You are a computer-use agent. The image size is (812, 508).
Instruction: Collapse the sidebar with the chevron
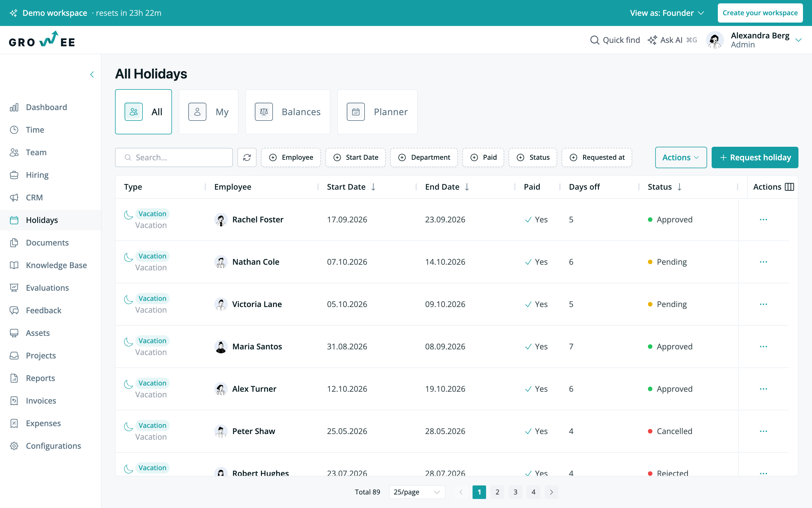[92, 75]
